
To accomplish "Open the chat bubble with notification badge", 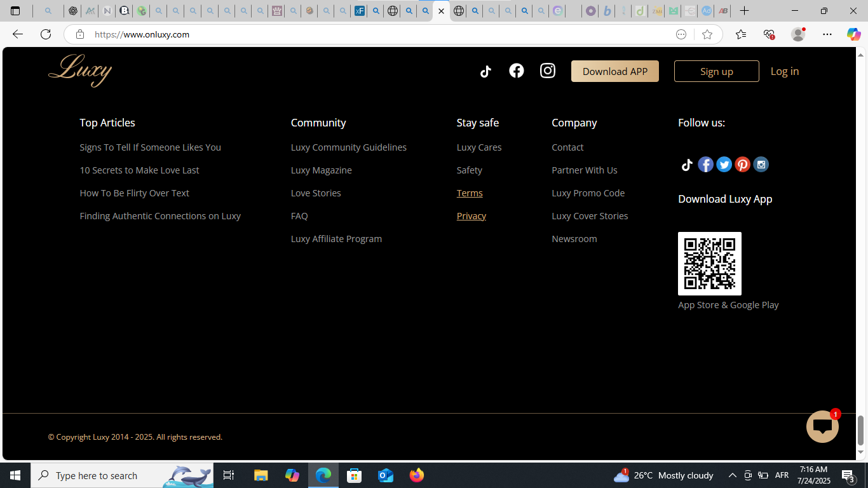I will coord(823,426).
